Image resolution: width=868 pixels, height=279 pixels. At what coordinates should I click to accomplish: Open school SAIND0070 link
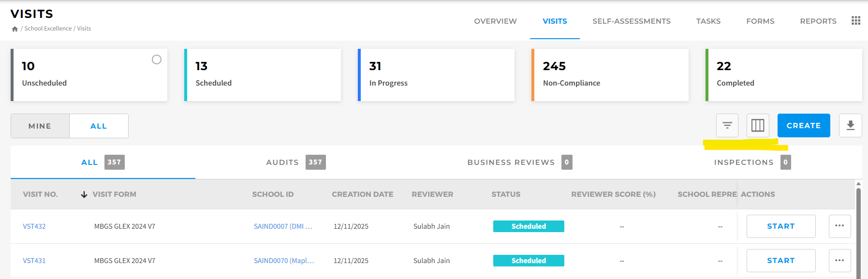[284, 261]
